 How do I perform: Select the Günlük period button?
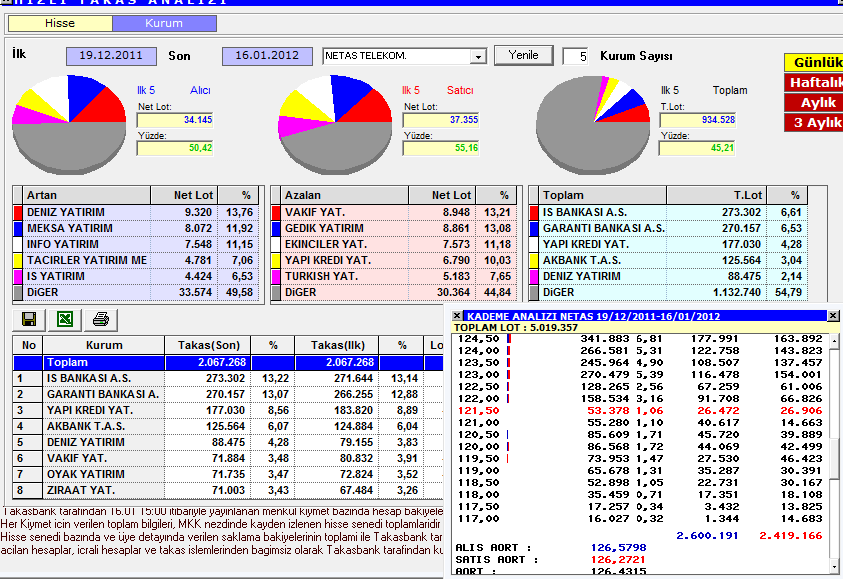[x=813, y=62]
